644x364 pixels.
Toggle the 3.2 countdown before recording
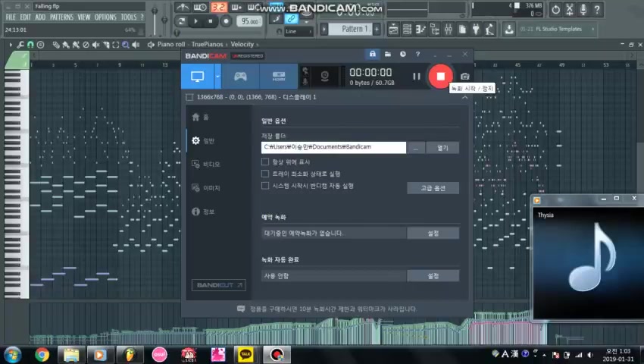218,7
